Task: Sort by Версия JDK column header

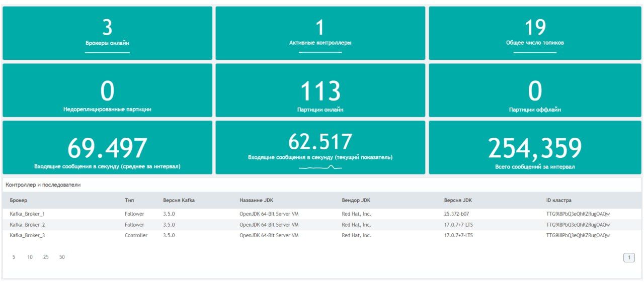Action: 458,201
